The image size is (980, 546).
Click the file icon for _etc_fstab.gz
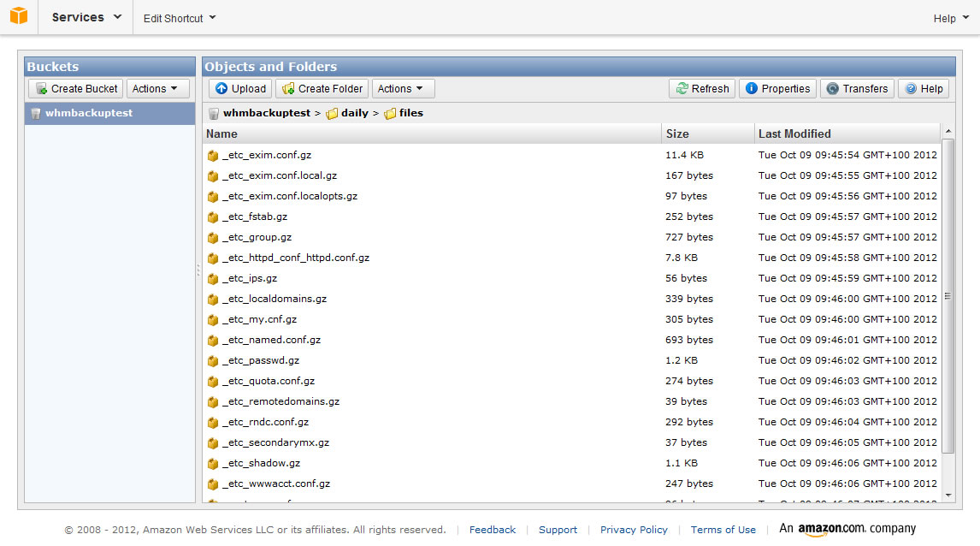[213, 217]
